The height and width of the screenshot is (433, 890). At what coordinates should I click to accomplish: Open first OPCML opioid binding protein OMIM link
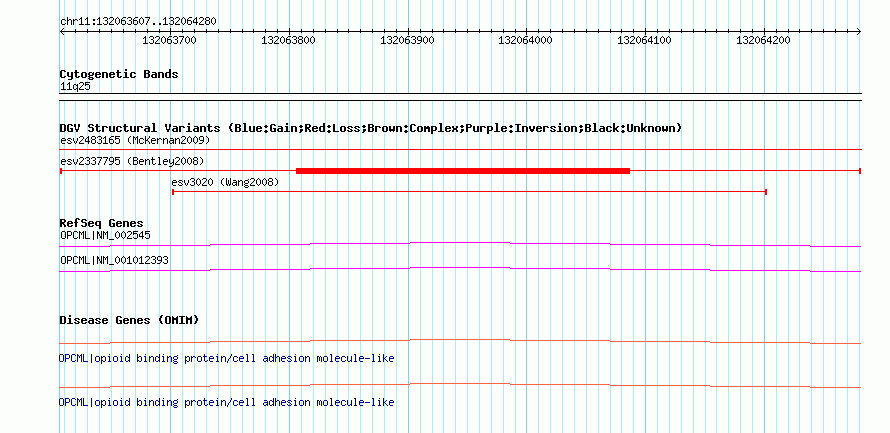click(x=226, y=359)
